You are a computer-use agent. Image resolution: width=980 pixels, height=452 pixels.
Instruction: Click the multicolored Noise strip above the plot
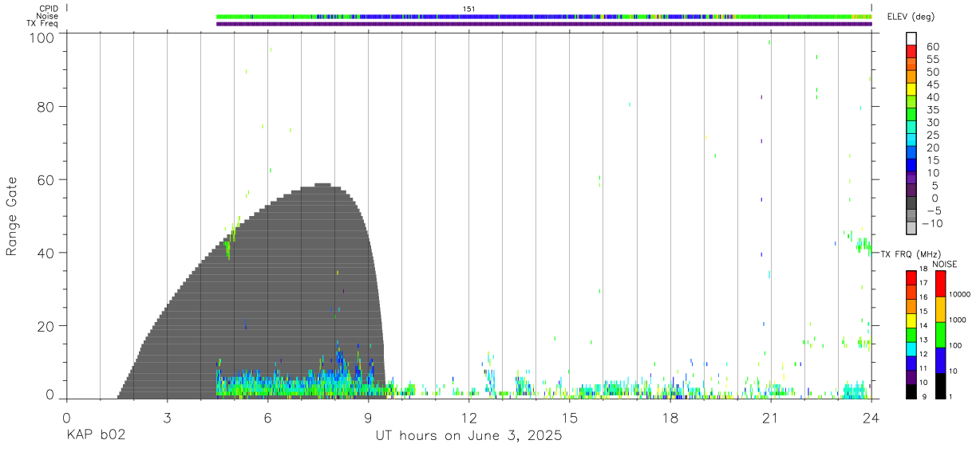click(544, 16)
